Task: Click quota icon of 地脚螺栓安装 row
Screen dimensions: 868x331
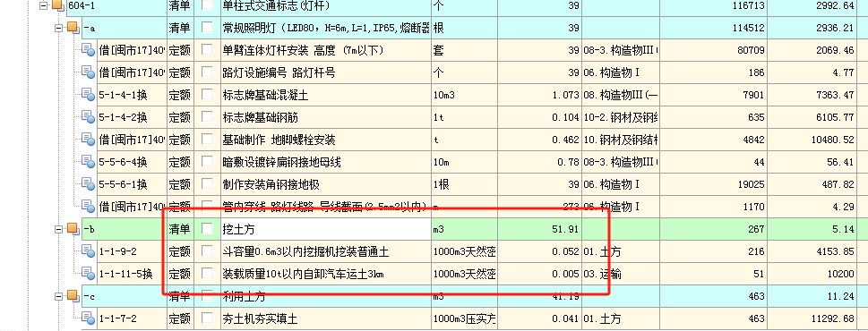Action: 89,140
